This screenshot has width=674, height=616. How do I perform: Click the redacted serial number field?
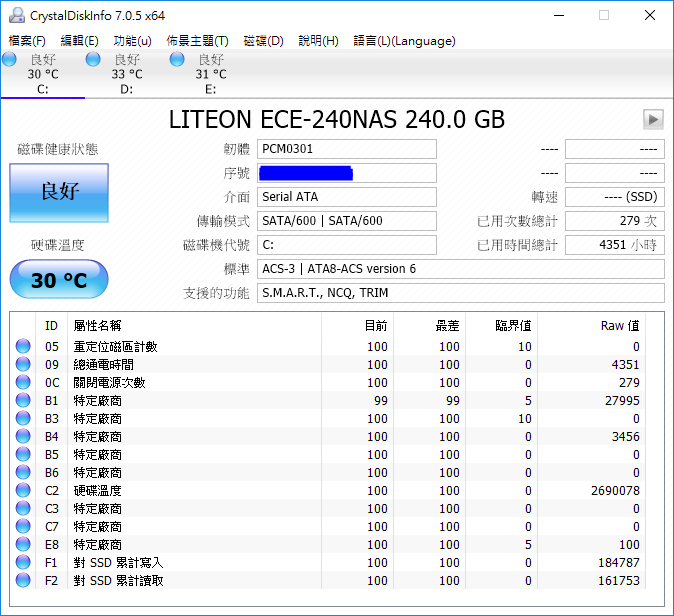coord(347,173)
